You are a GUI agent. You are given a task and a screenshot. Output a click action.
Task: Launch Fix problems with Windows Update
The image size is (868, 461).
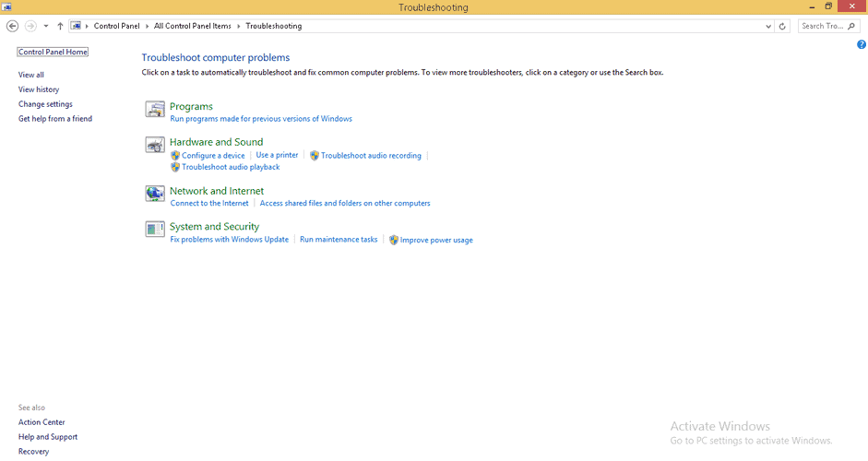pos(229,240)
